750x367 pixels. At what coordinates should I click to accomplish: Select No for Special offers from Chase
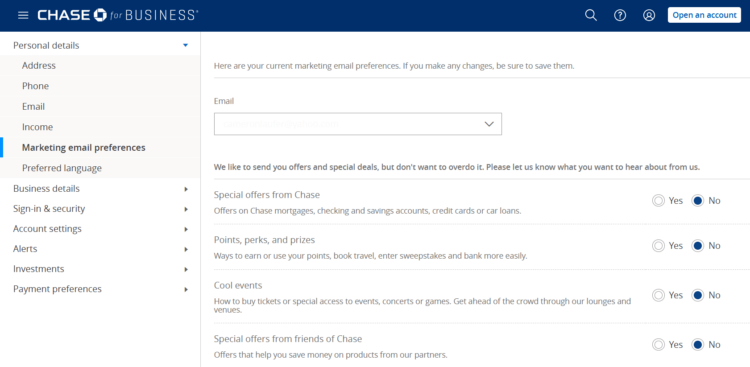698,200
